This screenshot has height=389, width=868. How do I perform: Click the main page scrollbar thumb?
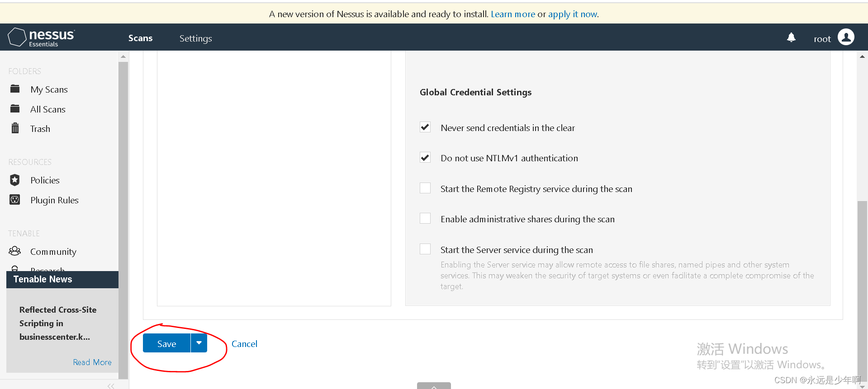862,291
